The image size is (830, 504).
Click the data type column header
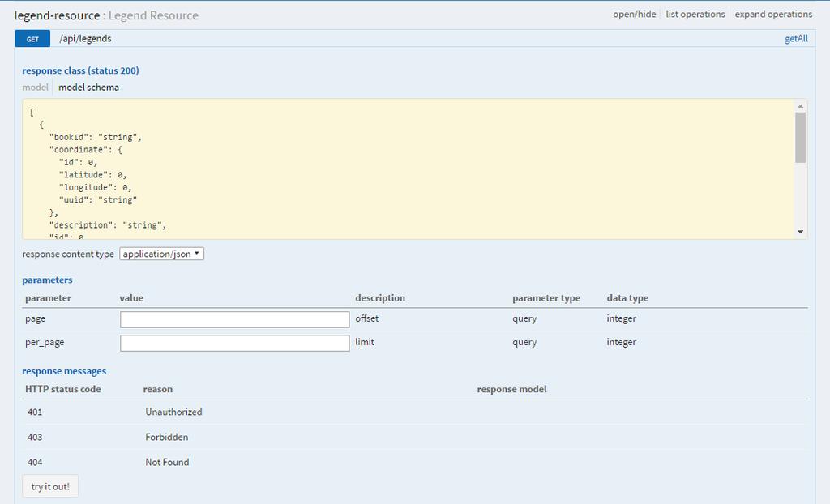click(x=627, y=298)
